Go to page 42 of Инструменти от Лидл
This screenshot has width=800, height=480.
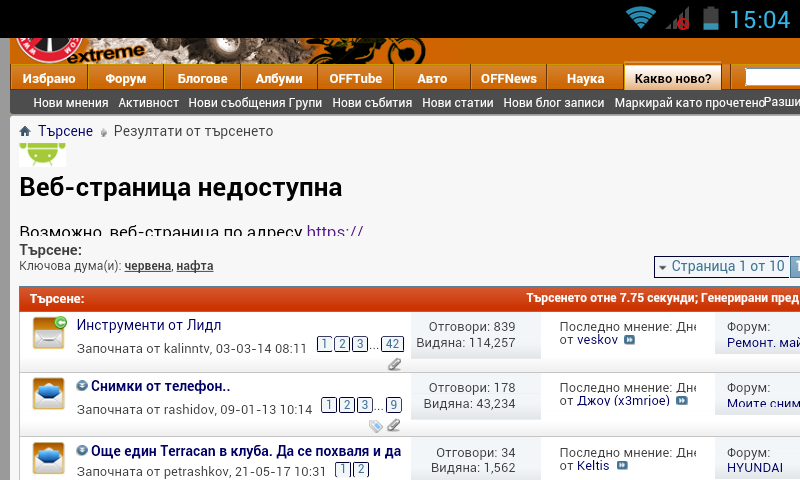(x=392, y=344)
